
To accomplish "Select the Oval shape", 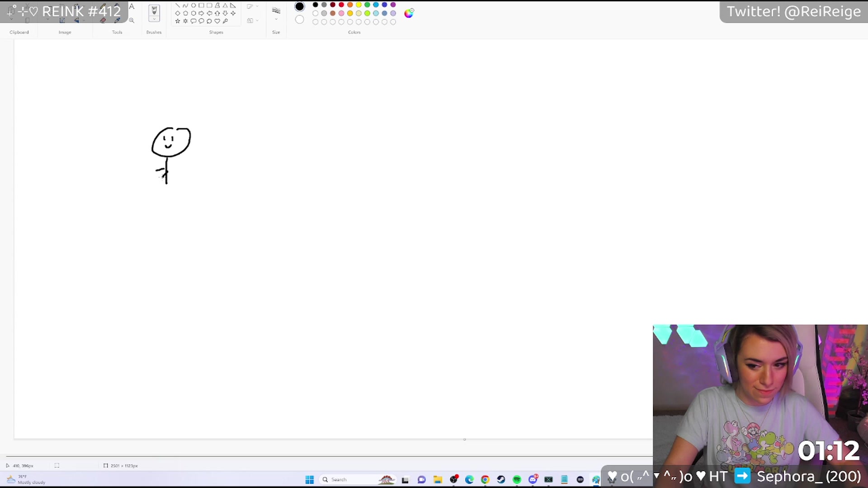I will click(x=193, y=5).
